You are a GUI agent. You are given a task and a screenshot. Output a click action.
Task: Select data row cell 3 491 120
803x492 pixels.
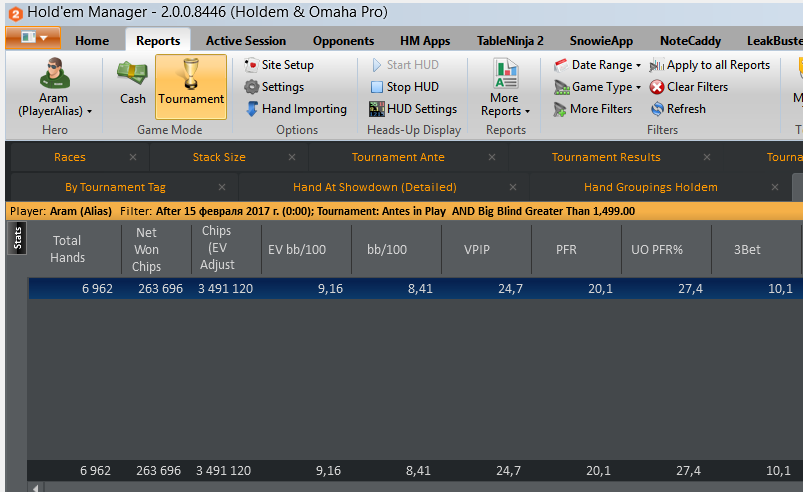225,289
